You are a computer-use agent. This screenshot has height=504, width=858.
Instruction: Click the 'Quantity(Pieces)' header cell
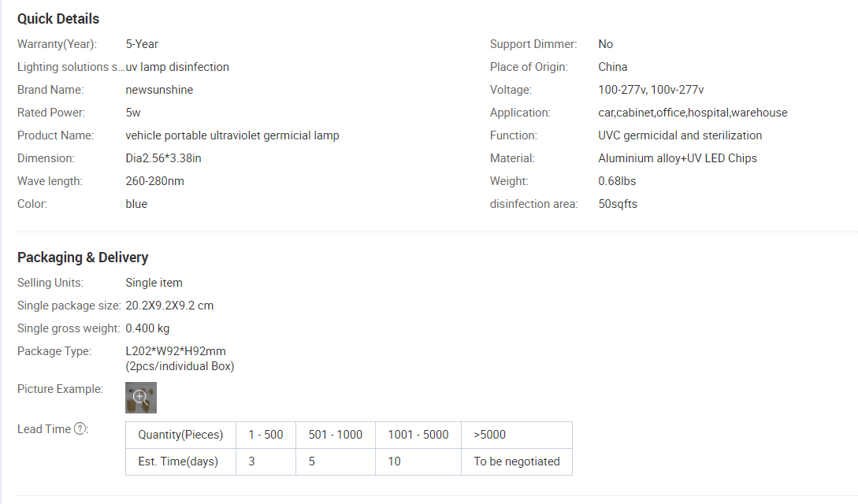point(180,435)
